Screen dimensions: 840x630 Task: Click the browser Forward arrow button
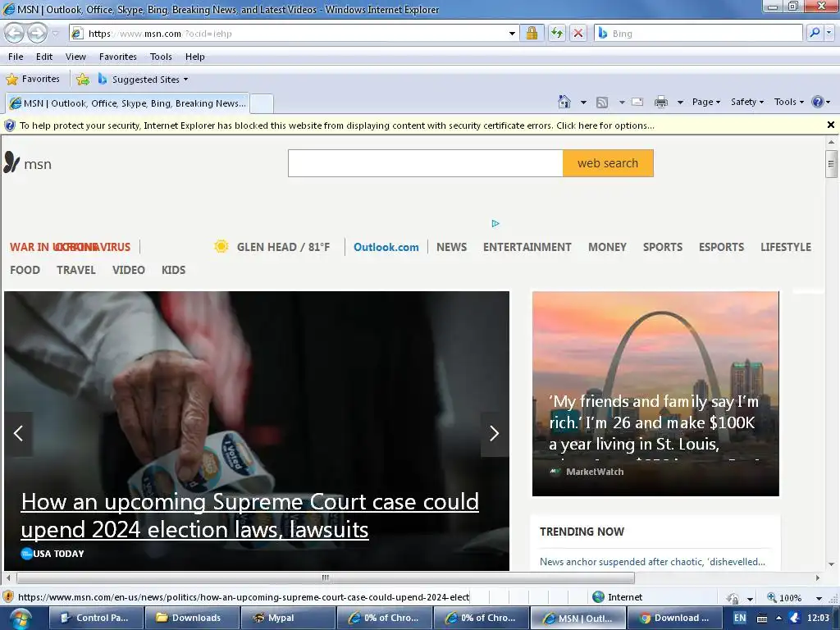click(37, 33)
